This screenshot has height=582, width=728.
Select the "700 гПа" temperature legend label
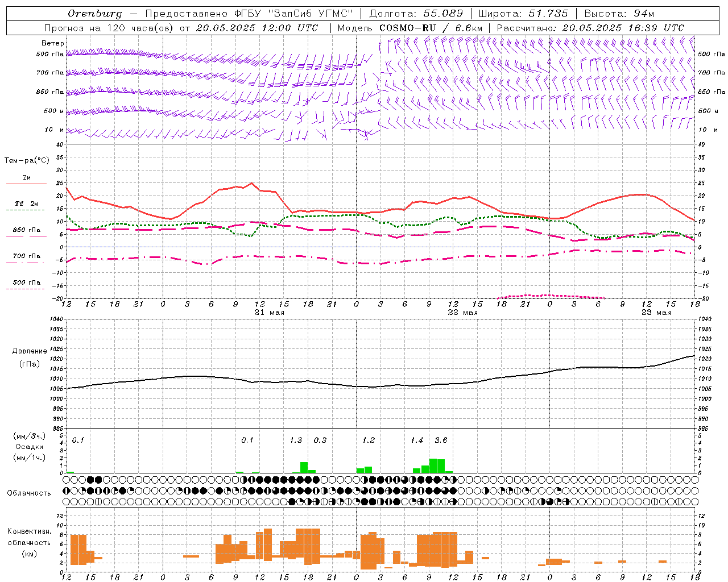(x=27, y=256)
